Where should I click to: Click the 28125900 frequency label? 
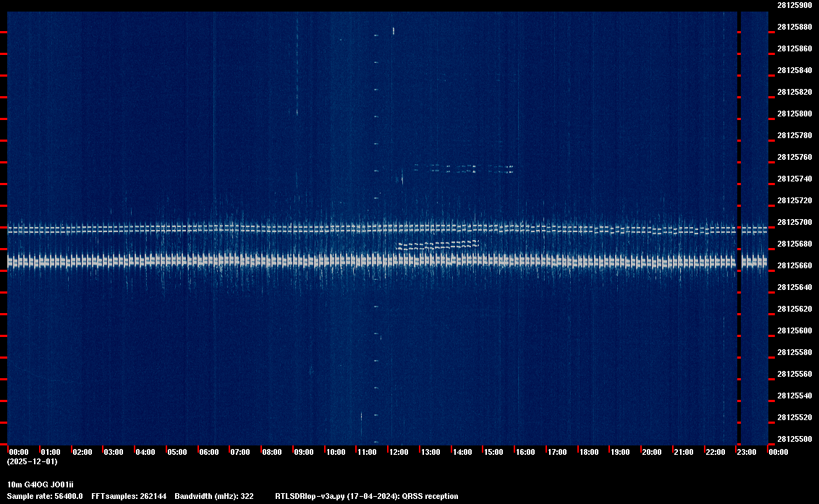click(x=794, y=5)
